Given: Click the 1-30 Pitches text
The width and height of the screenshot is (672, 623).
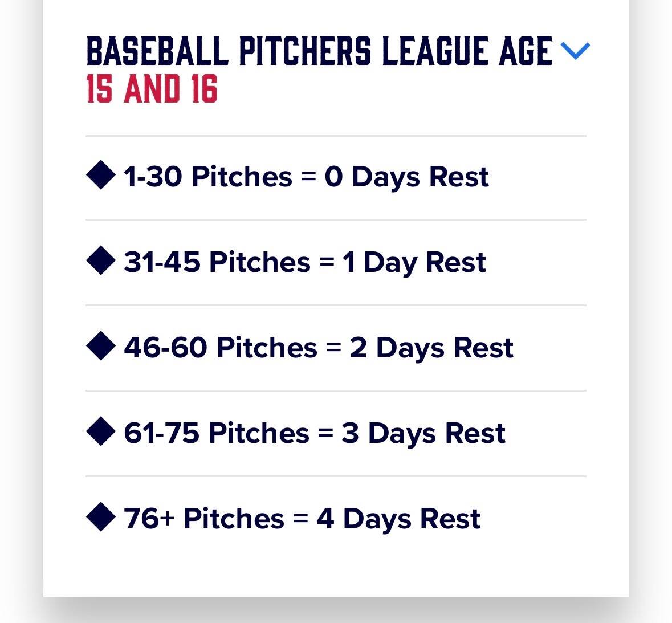Looking at the screenshot, I should (x=208, y=177).
